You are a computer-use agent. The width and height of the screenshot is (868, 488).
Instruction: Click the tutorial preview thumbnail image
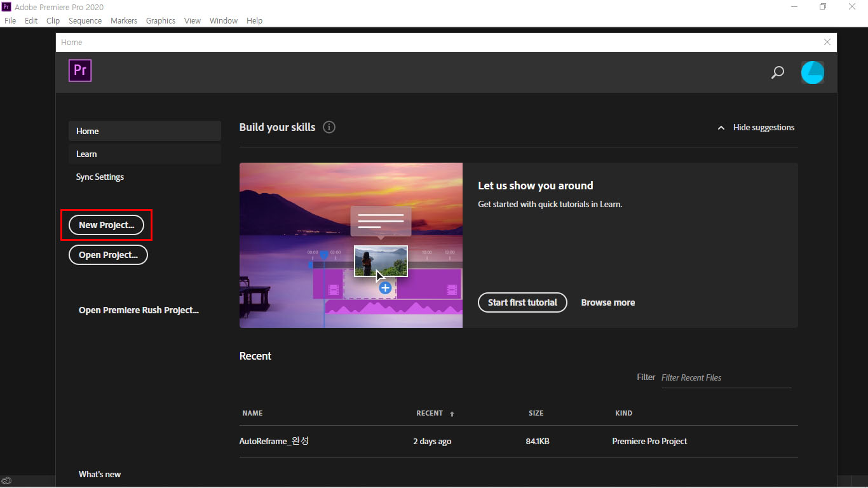351,245
